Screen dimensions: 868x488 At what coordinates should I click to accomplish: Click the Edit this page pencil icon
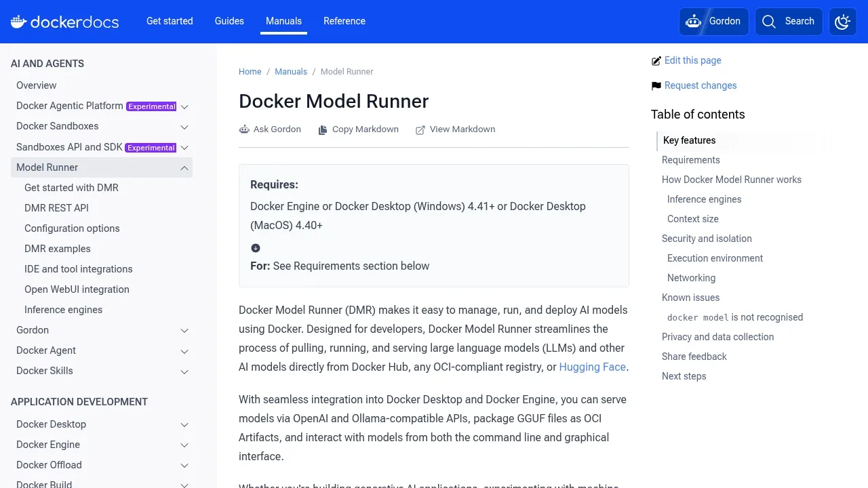(656, 61)
